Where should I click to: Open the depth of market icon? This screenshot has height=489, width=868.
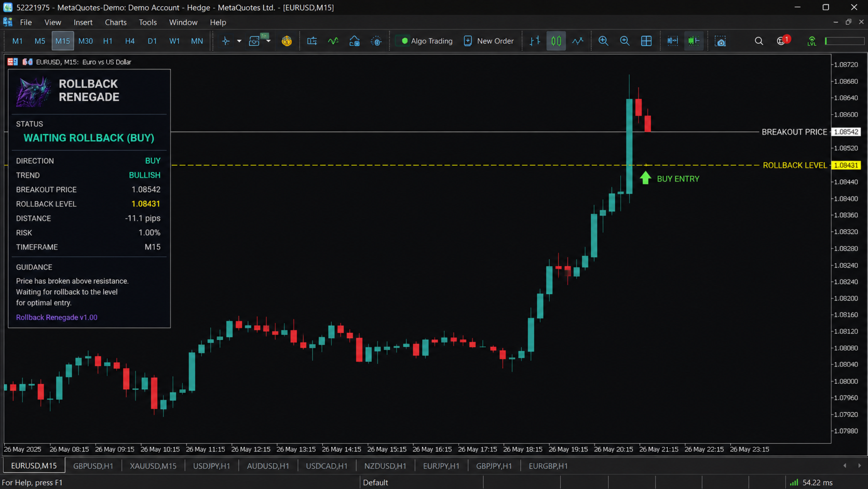pyautogui.click(x=312, y=41)
